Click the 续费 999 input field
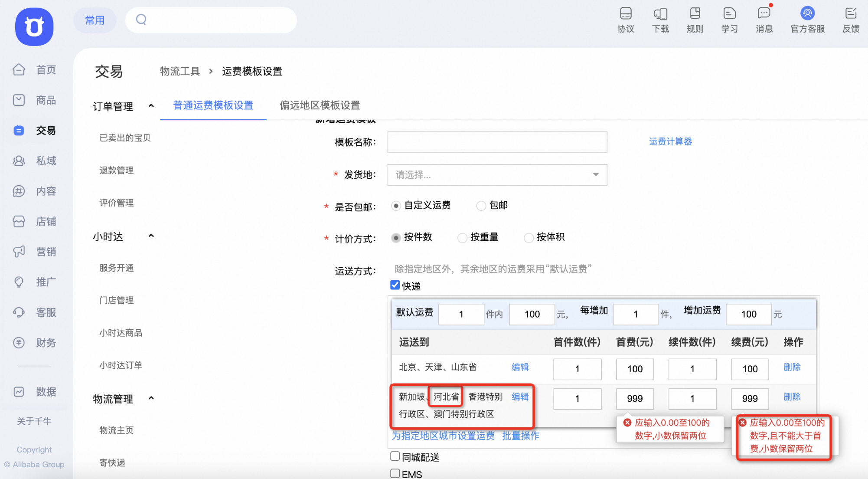 (x=750, y=399)
